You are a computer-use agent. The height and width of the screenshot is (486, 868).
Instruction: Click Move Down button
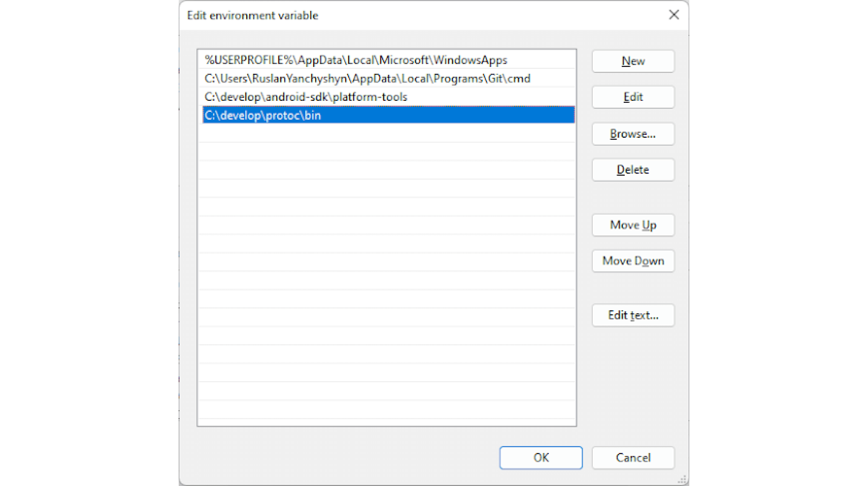pos(633,261)
